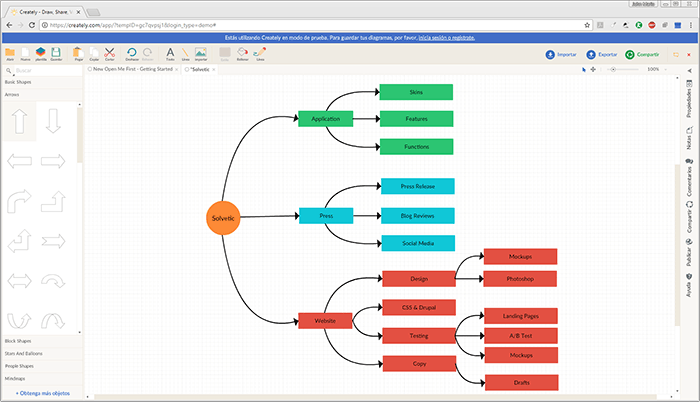Collapse the right sidebar arrow

click(689, 71)
